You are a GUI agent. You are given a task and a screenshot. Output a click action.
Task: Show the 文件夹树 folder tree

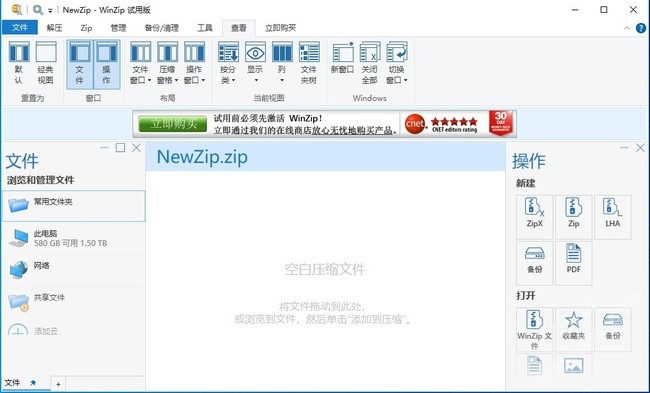(x=309, y=63)
